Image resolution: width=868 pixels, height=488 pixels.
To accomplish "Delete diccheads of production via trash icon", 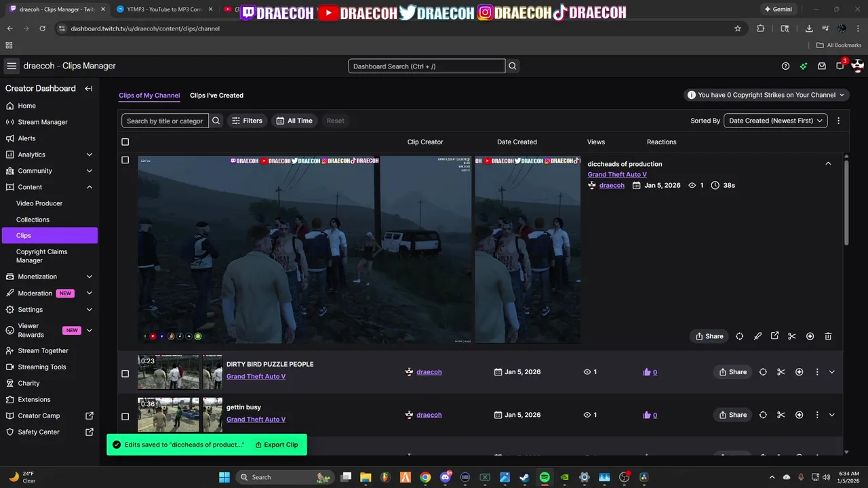I will [x=828, y=336].
